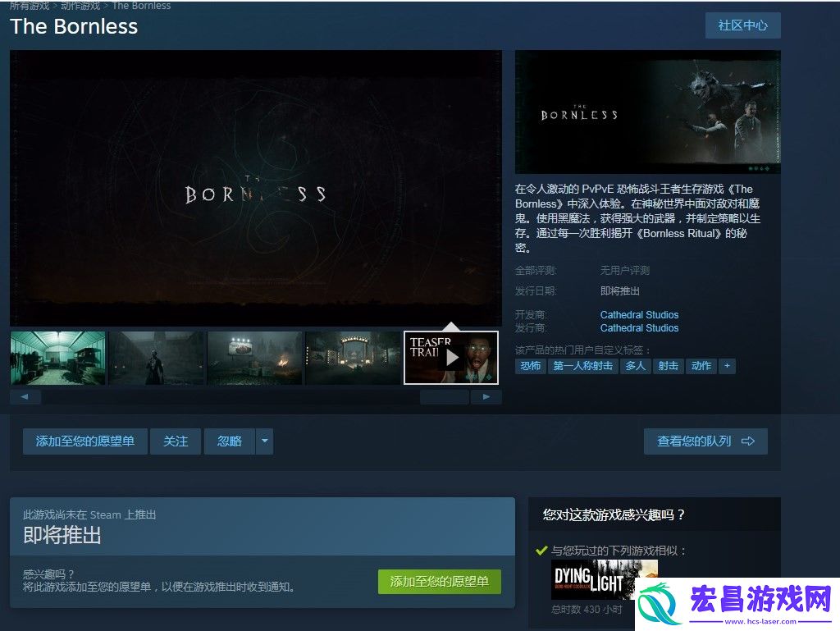Image resolution: width=840 pixels, height=631 pixels.
Task: Select the 射击 tag
Action: tap(668, 366)
